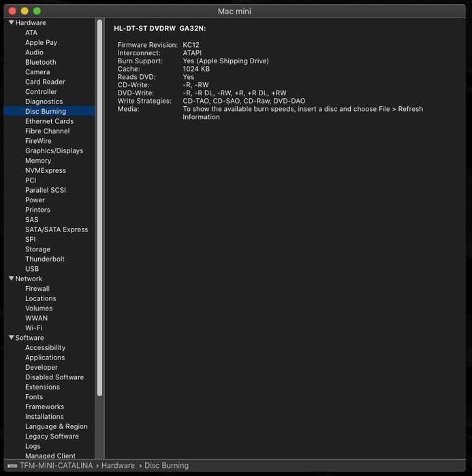Select Parallel SCSI in the sidebar
472x476 pixels.
[x=46, y=190]
